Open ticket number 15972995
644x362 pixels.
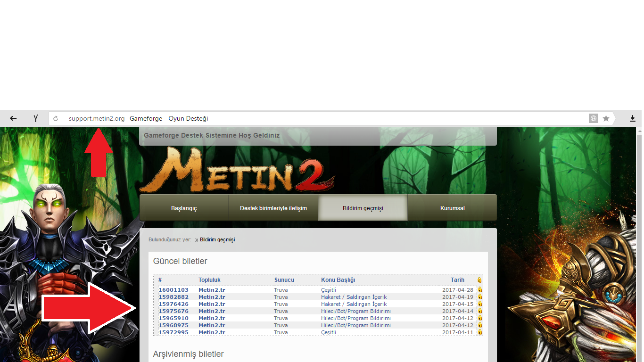[173, 332]
